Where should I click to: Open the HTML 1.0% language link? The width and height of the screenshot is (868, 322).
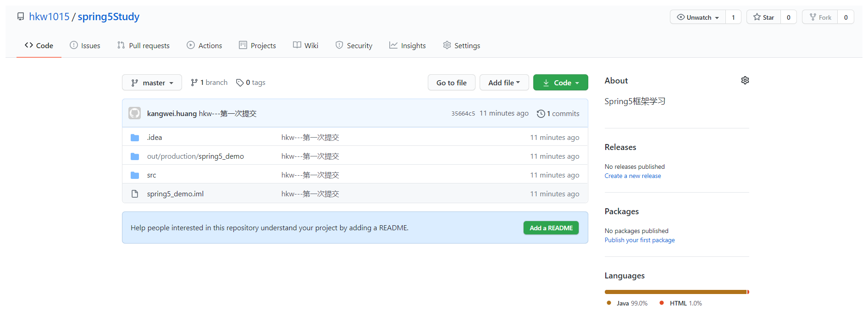tap(681, 303)
